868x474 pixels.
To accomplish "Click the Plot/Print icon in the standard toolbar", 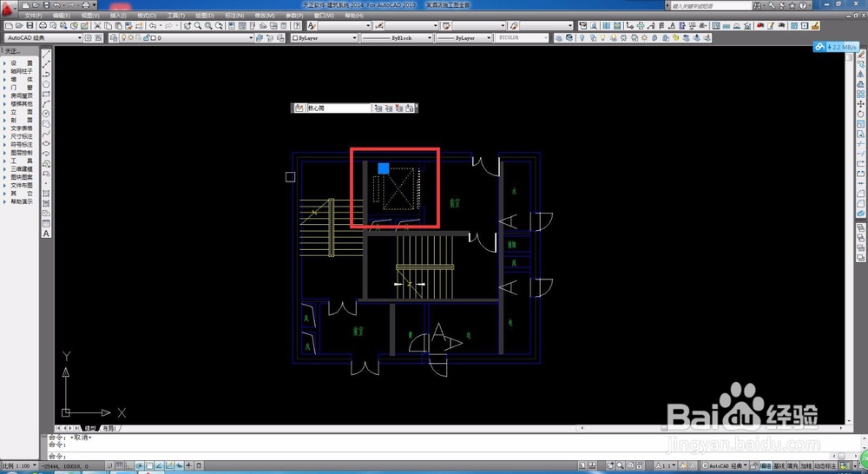I will pos(43,26).
